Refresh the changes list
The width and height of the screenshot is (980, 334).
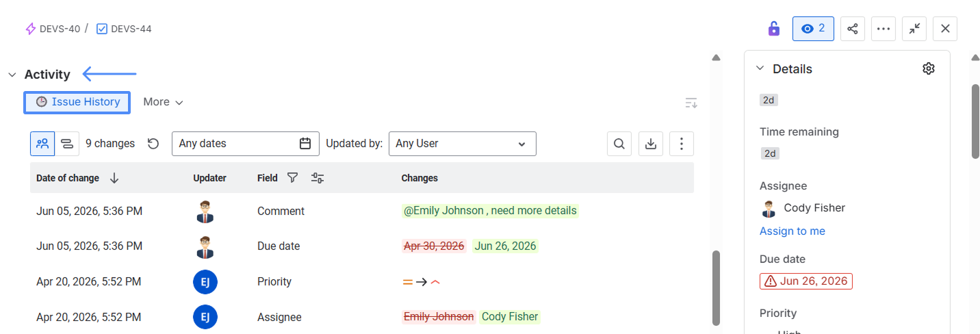point(153,144)
